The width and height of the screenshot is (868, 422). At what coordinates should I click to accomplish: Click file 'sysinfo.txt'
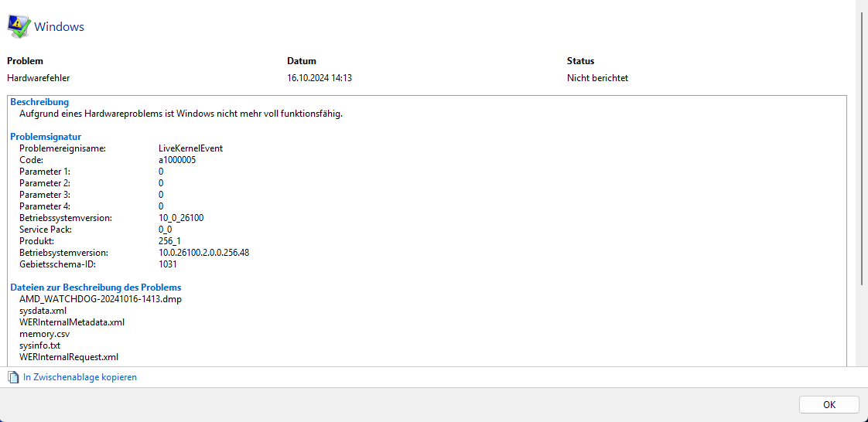pyautogui.click(x=40, y=345)
